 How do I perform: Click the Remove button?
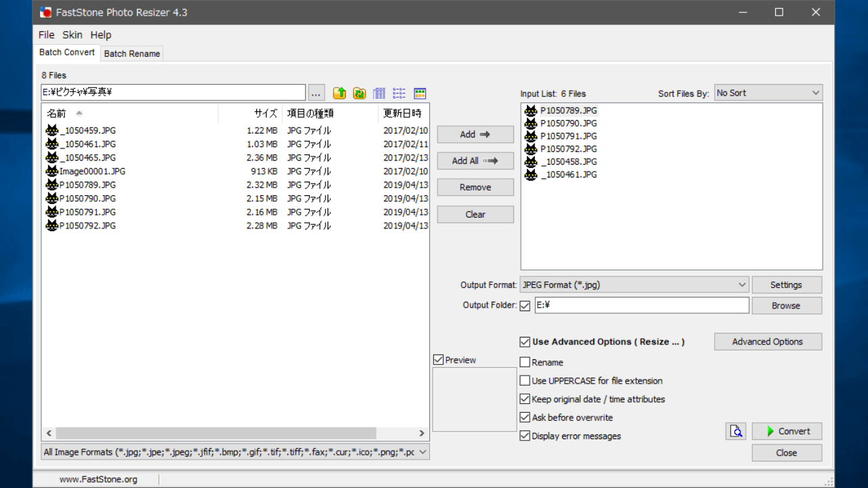tap(475, 187)
